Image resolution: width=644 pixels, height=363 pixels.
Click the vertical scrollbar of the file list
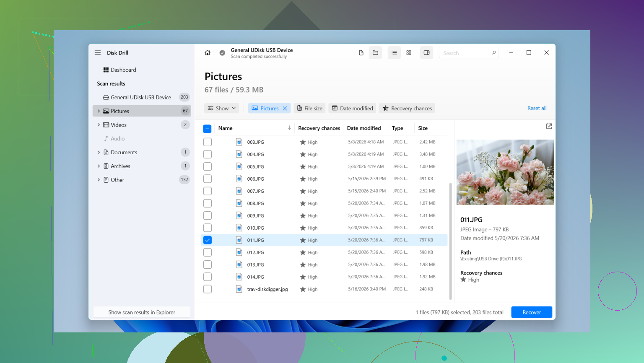450,241
